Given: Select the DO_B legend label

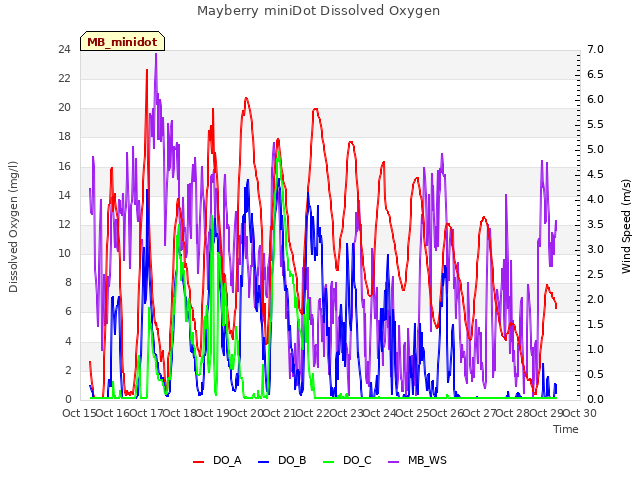Looking at the screenshot, I should pos(292,460).
